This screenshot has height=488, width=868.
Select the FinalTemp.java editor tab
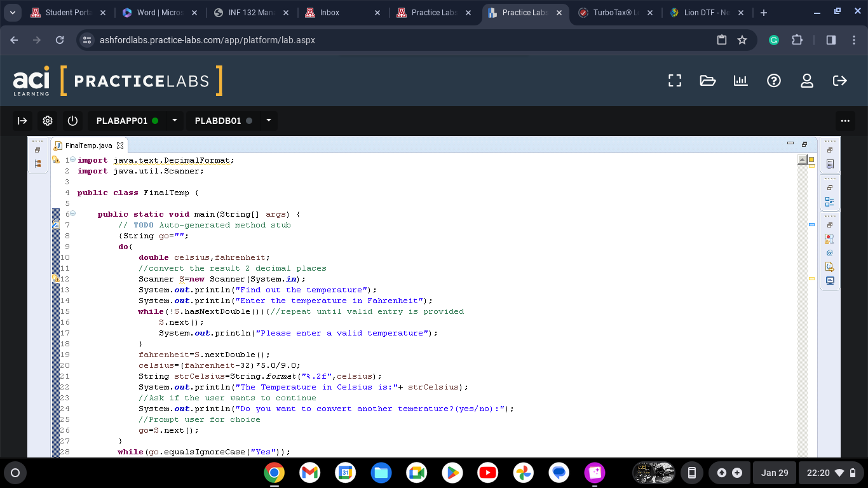pos(89,146)
